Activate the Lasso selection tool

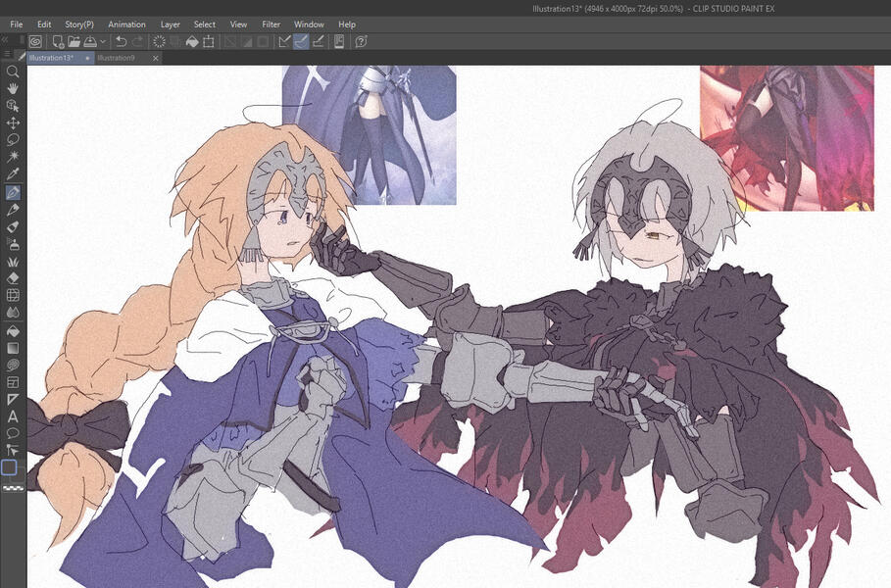(13, 140)
